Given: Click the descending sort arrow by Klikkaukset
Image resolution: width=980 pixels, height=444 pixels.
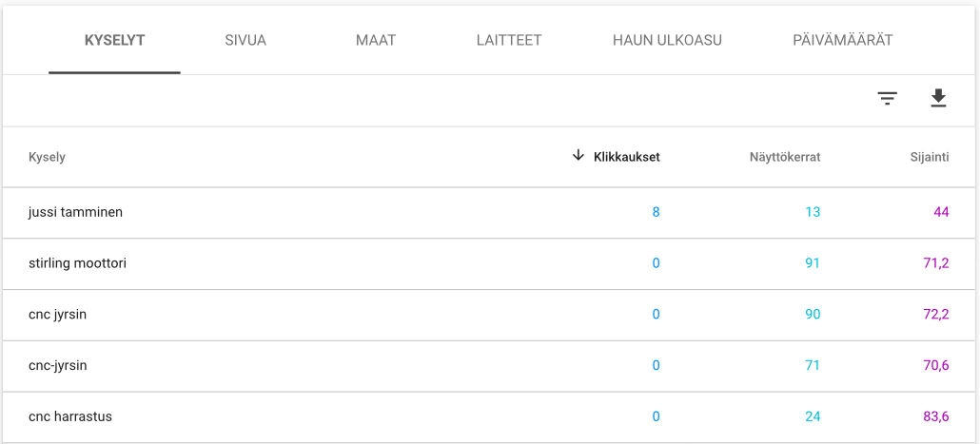Looking at the screenshot, I should (578, 156).
